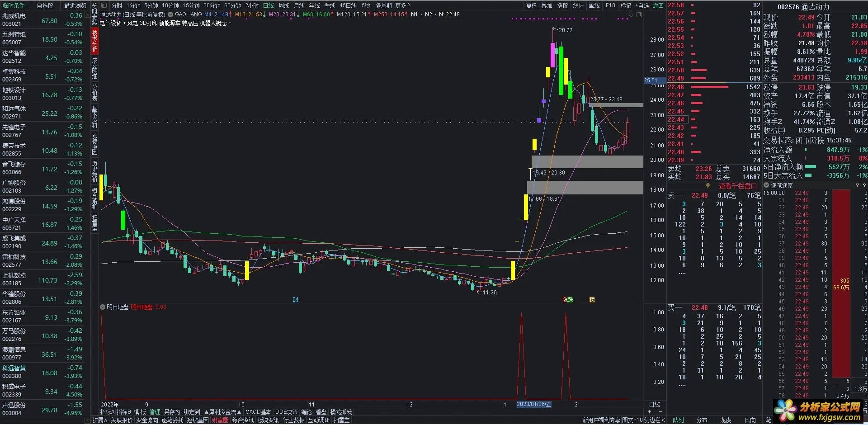Screen dimensions: 868x425
Task: Click the 榜 marker on the chart
Action: pyautogui.click(x=592, y=300)
